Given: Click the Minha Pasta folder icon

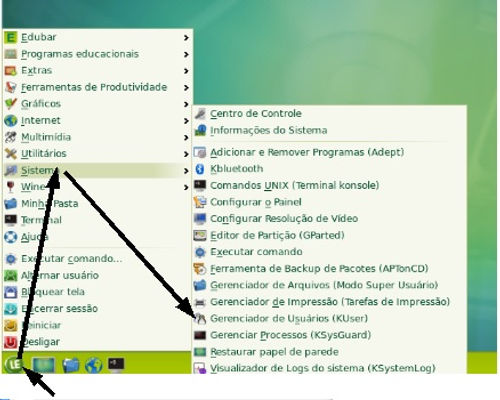Looking at the screenshot, I should pyautogui.click(x=11, y=204).
